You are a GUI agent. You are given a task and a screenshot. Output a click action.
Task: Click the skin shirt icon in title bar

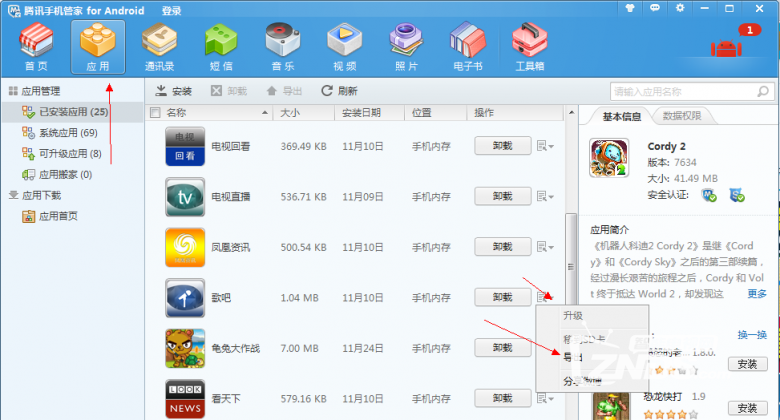click(630, 8)
